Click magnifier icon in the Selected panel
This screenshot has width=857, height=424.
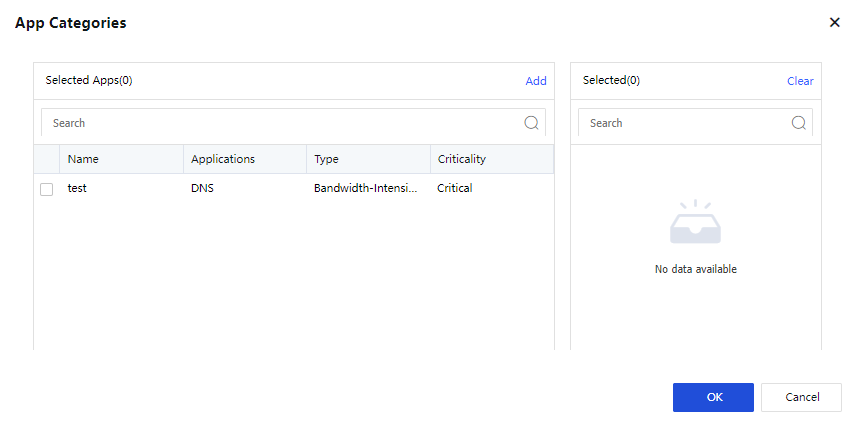click(x=799, y=123)
